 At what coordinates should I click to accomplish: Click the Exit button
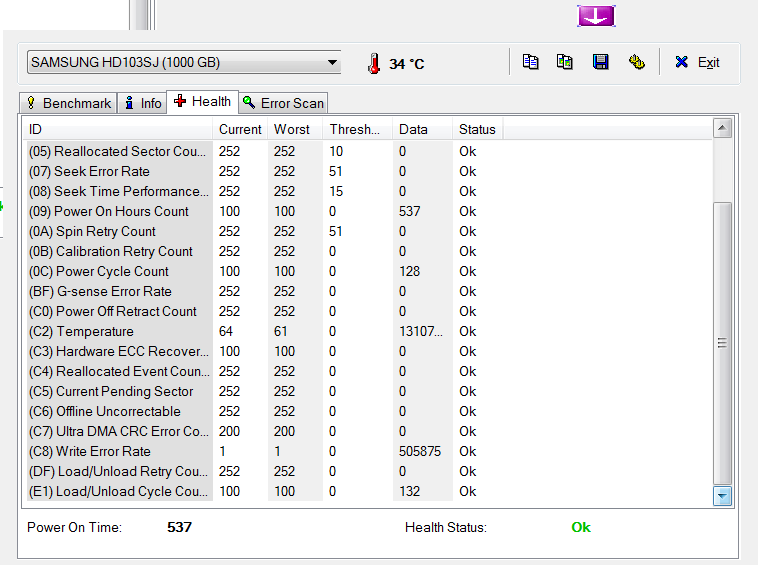697,62
